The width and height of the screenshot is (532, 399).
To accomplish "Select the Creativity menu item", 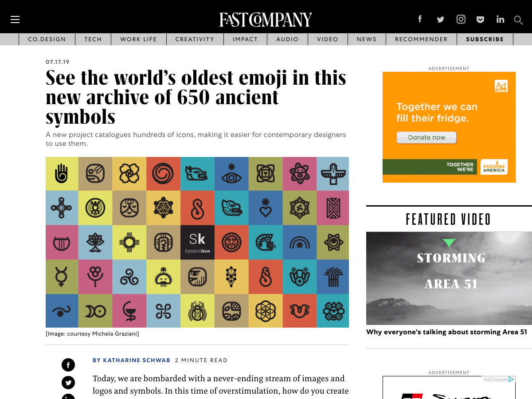I will coord(195,39).
